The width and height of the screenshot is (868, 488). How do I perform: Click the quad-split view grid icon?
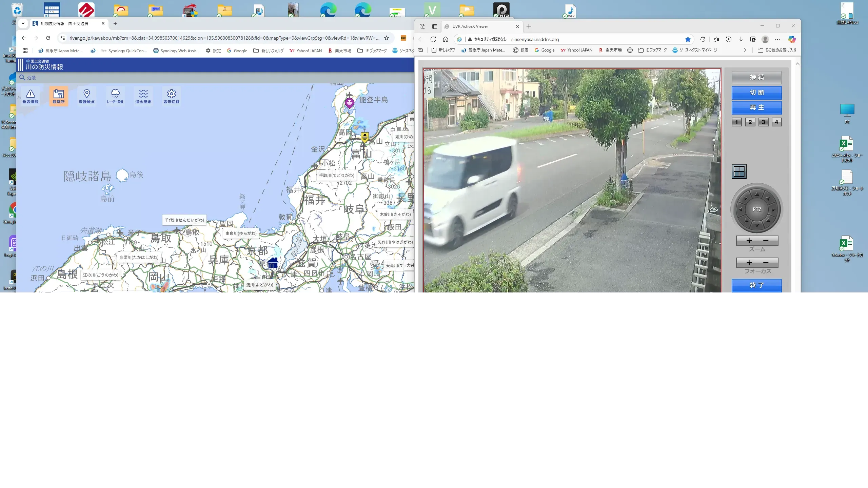tap(739, 171)
